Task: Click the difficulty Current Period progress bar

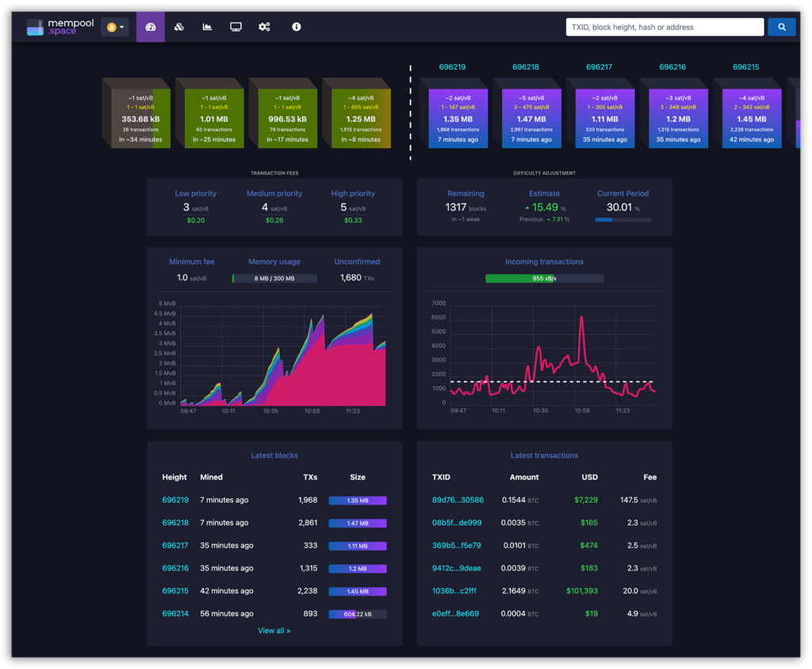Action: pos(624,220)
